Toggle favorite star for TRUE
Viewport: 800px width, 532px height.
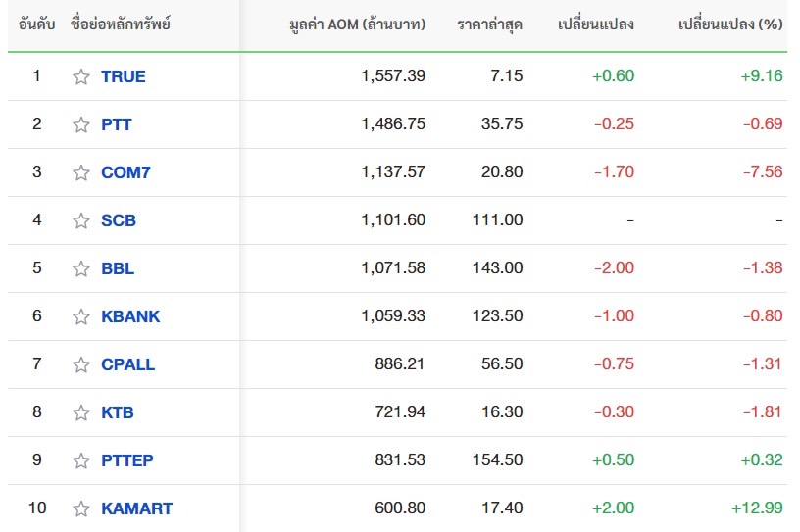pos(81,76)
